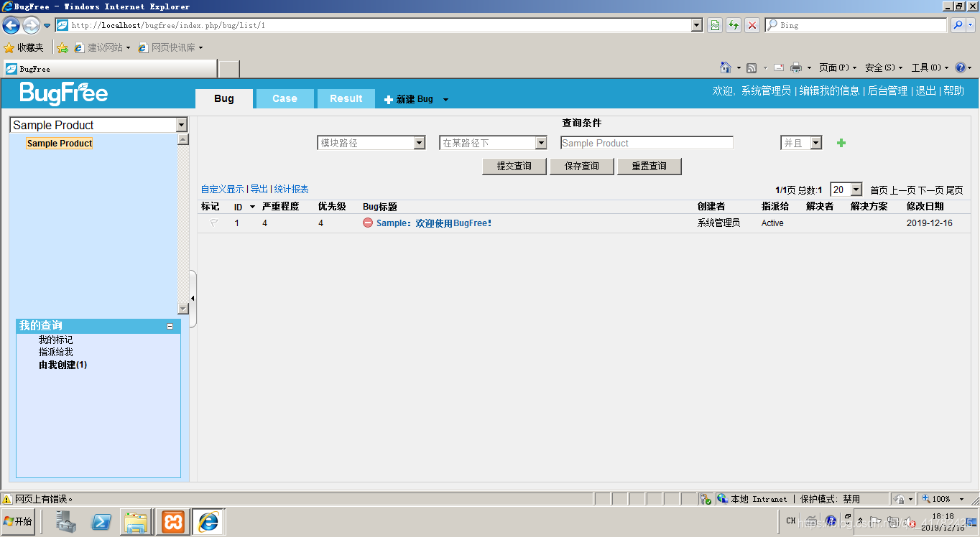
Task: Open the 安全(S) menu
Action: click(884, 67)
